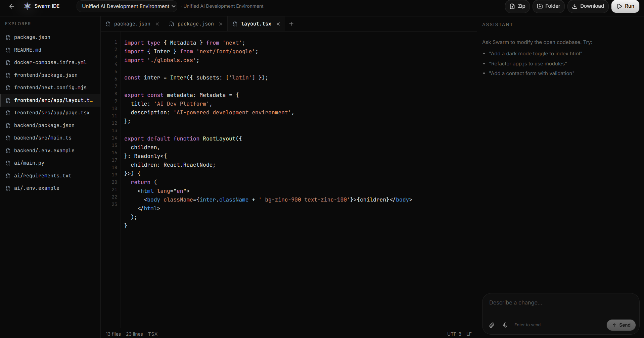Click the EXPLORER panel heading
The width and height of the screenshot is (644, 338).
tap(18, 24)
